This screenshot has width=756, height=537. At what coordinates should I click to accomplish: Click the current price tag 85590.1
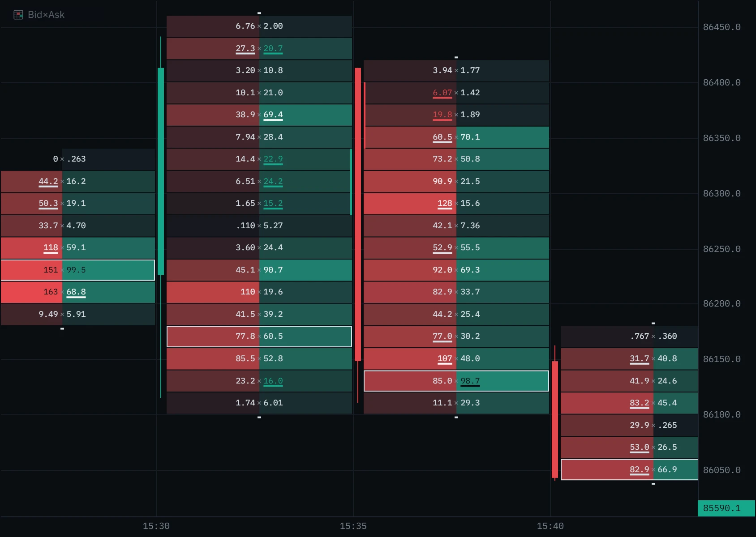(726, 508)
